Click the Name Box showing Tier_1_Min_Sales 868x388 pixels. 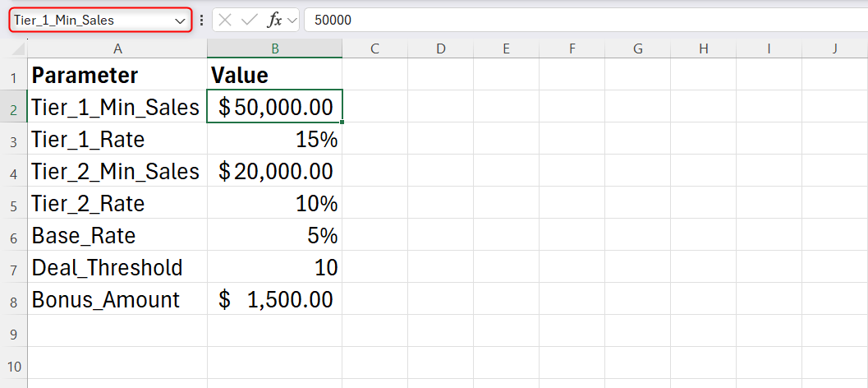100,21
